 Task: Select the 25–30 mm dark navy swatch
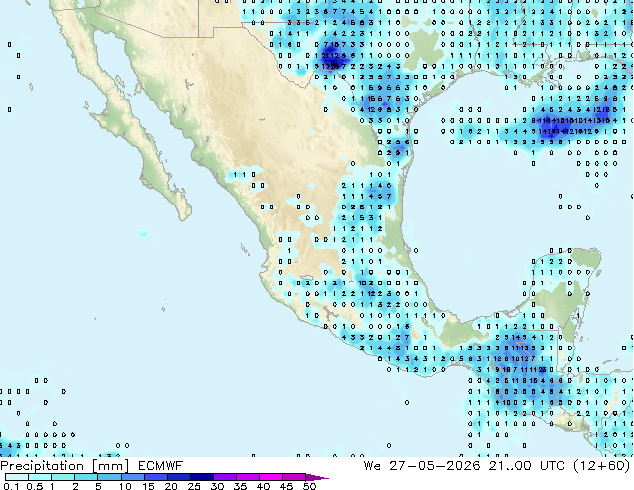pyautogui.click(x=202, y=477)
